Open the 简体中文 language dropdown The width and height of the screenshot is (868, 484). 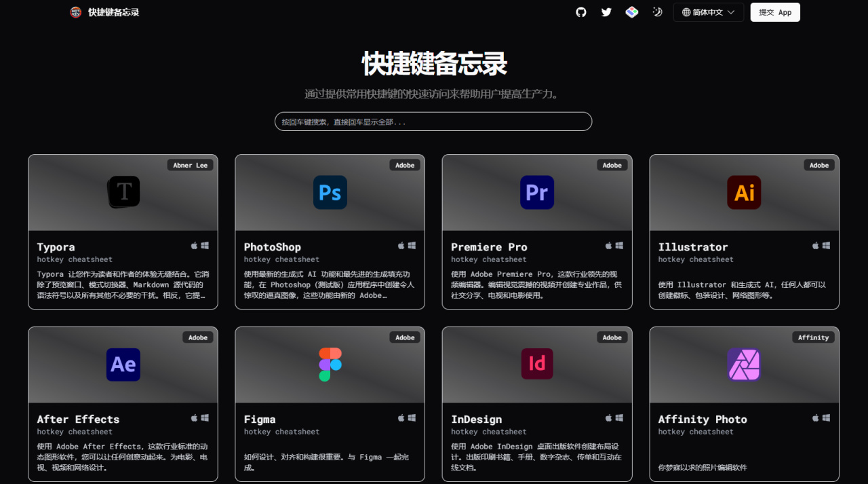tap(709, 12)
